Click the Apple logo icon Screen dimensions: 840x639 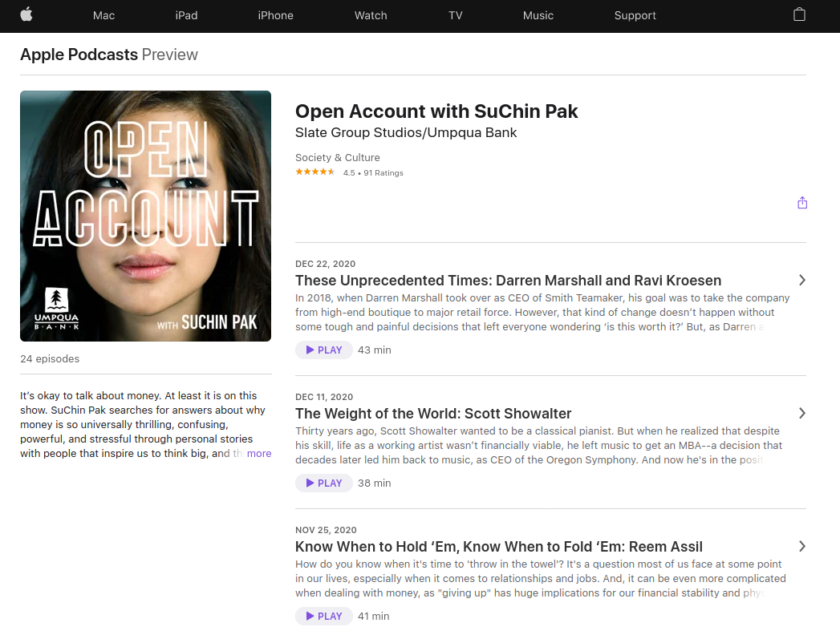(x=26, y=15)
